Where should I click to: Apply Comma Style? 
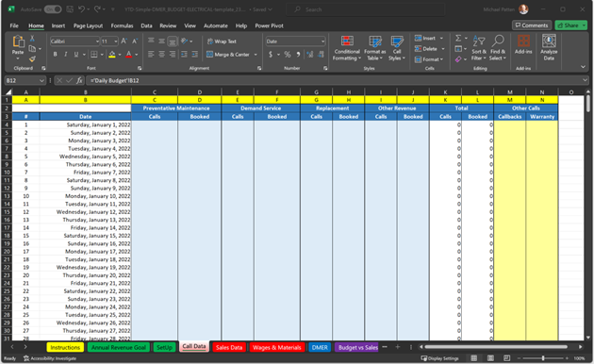pos(299,54)
